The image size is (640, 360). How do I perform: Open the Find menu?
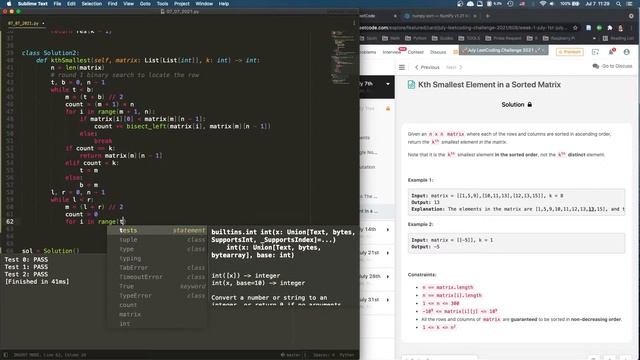[x=112, y=4]
